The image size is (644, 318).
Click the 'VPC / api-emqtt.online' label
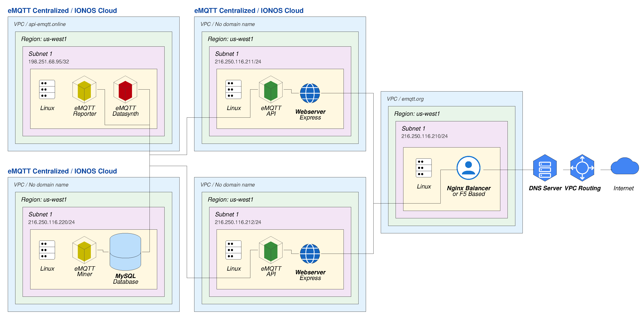[40, 24]
